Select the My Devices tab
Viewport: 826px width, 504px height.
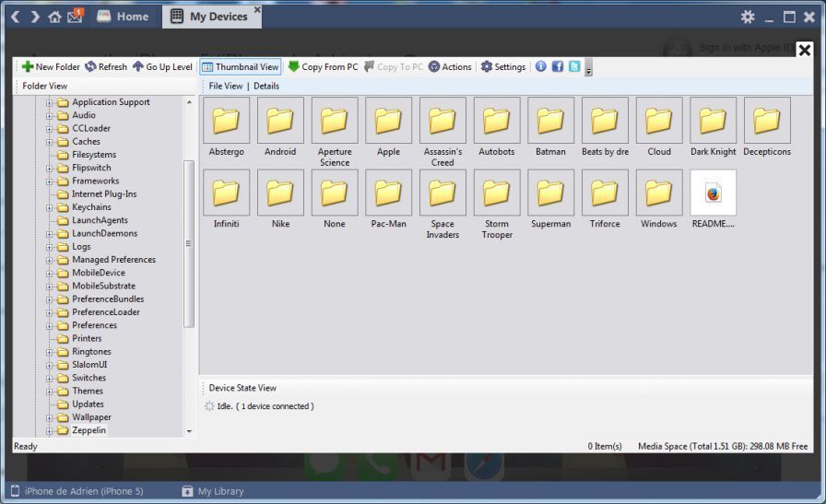pos(209,17)
